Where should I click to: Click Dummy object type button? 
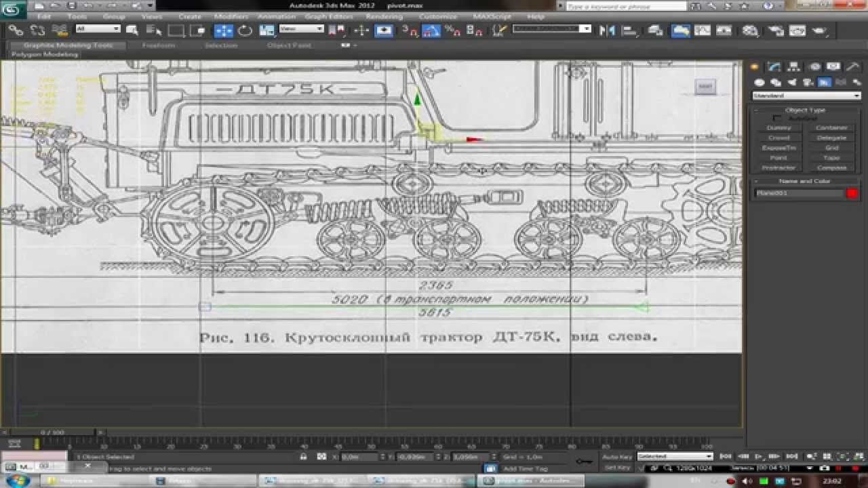pos(778,127)
